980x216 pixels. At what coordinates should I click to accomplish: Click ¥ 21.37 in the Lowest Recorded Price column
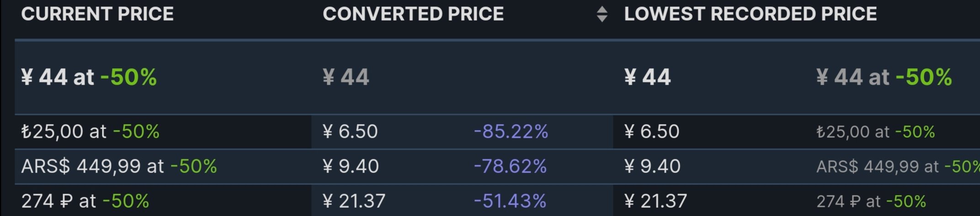655,201
